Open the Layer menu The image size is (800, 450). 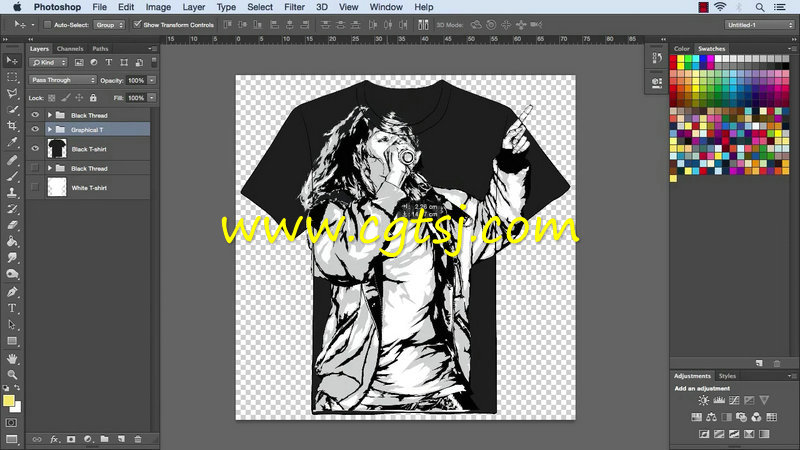point(194,7)
